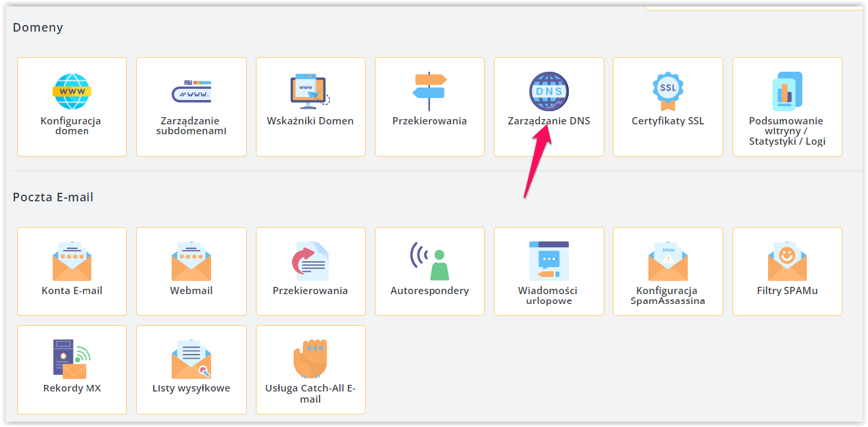Click the Rekordy MX text label
Image resolution: width=868 pixels, height=427 pixels.
coord(72,388)
